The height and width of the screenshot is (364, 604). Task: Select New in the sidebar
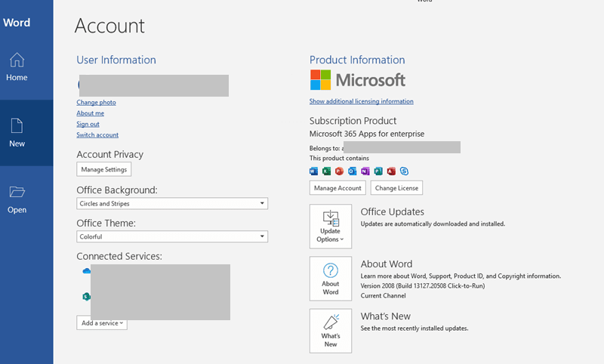pyautogui.click(x=17, y=133)
